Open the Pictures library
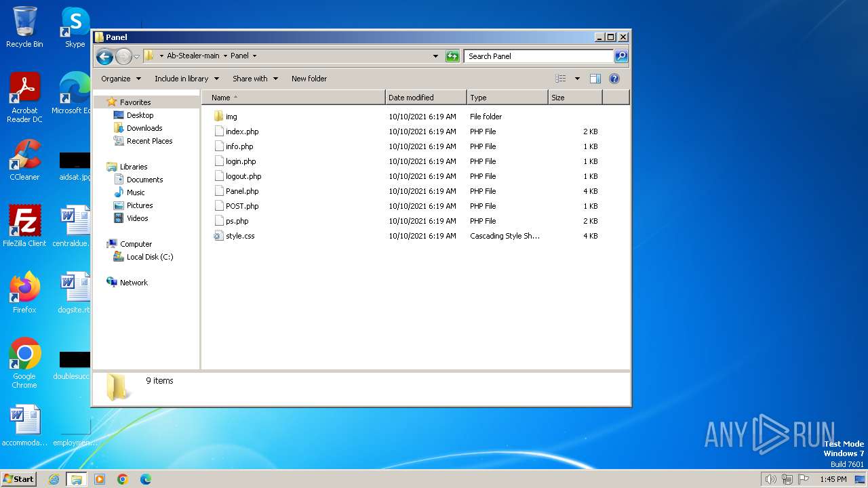The image size is (868, 488). tap(140, 205)
